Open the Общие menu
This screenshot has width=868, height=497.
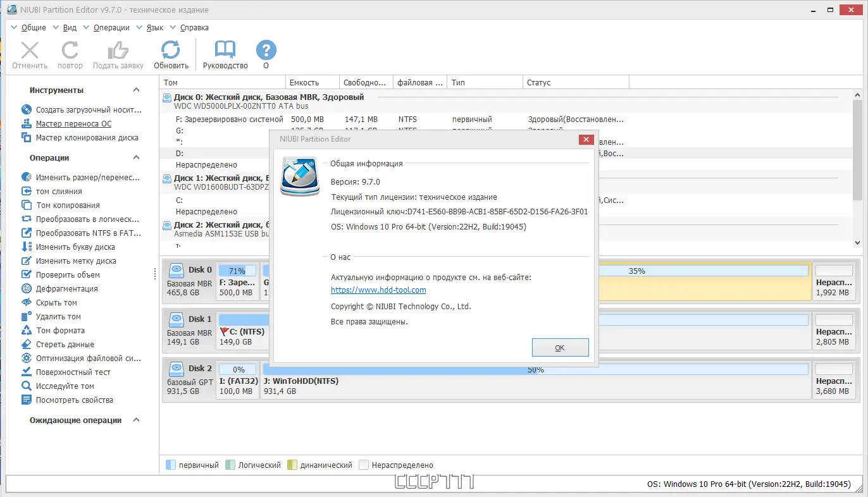pyautogui.click(x=34, y=28)
